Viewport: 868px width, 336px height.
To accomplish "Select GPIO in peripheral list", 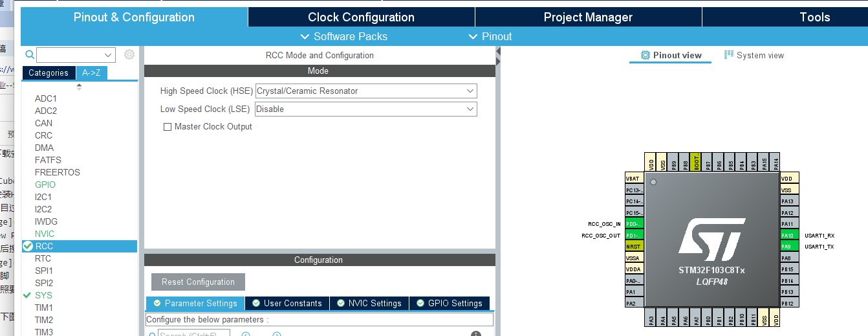I will click(45, 185).
